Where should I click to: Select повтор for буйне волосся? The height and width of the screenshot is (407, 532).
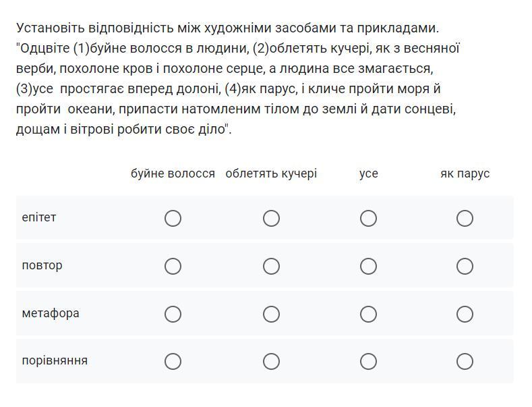click(x=173, y=266)
